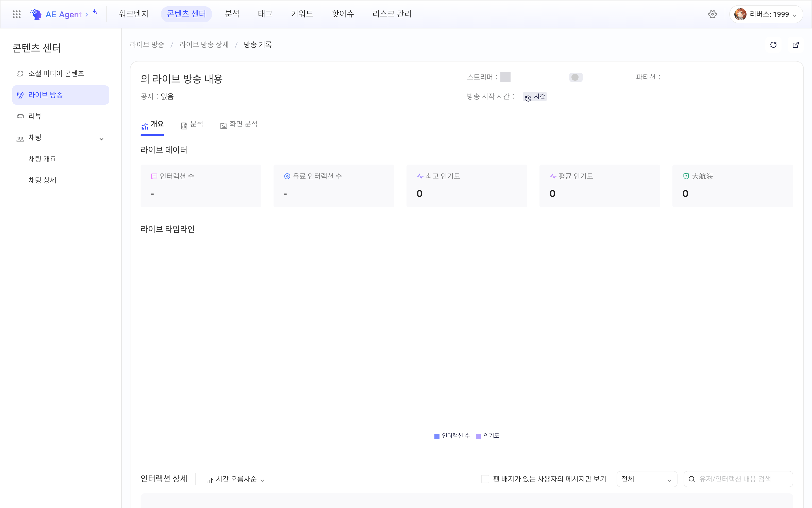Click the 유료 인터랙션 수 coin icon
Screen dimensions: 812x508
(287, 176)
